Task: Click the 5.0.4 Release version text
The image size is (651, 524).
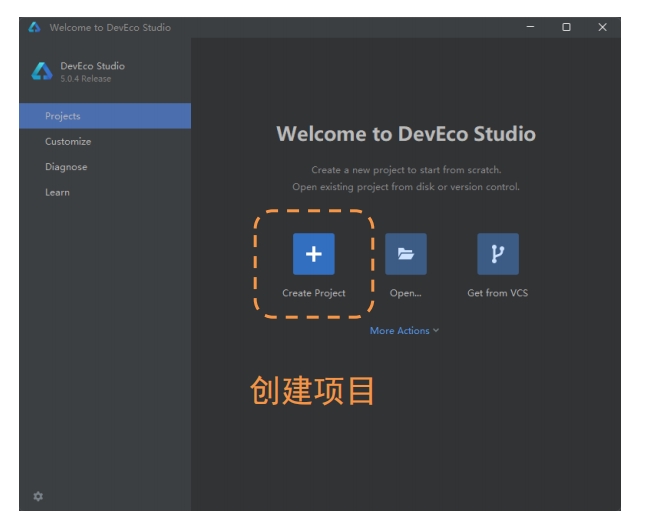Action: click(86, 79)
